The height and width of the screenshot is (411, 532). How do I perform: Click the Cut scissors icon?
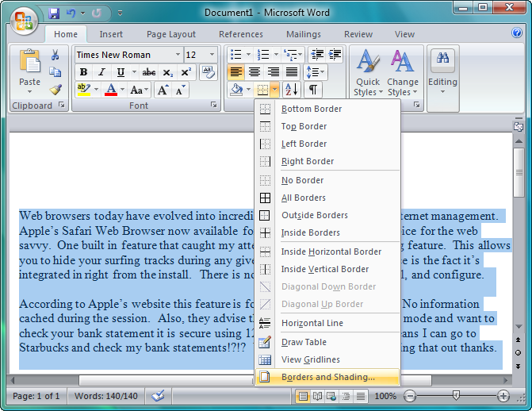tap(55, 55)
